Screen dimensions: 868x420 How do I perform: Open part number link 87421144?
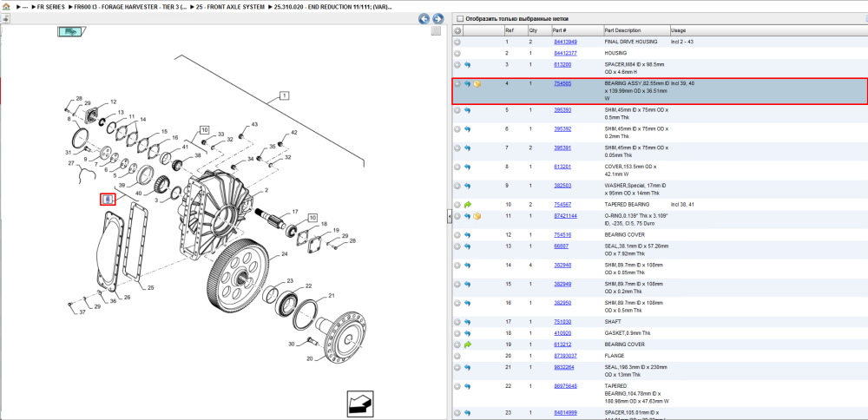point(565,216)
